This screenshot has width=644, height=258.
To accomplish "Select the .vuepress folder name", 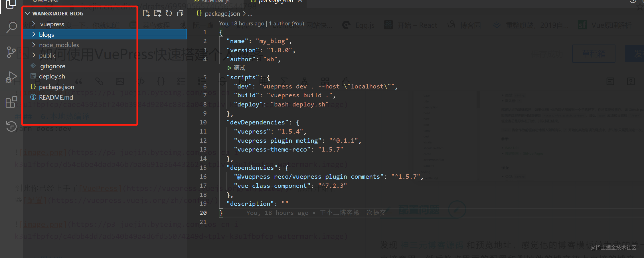I will [52, 24].
